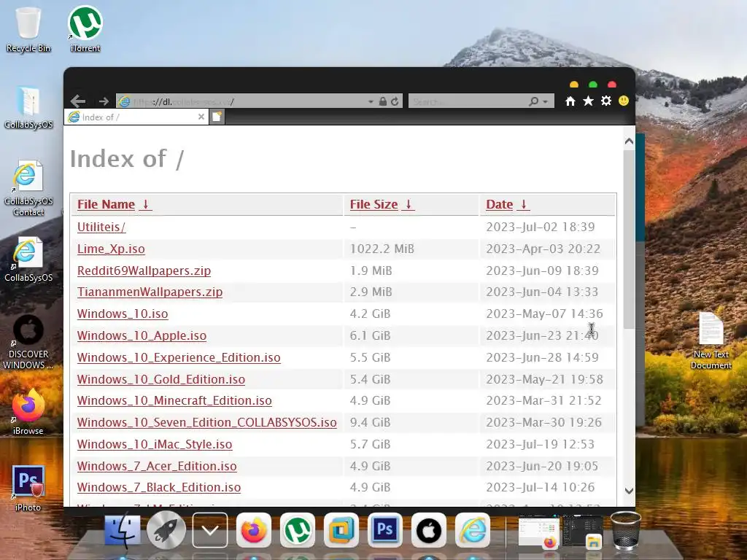
Task: Open the rocket Launchpad icon in dock
Action: (x=166, y=530)
